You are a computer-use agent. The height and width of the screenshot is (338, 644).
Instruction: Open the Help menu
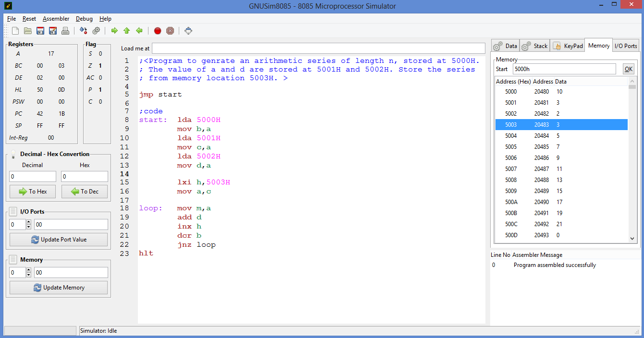(105, 19)
